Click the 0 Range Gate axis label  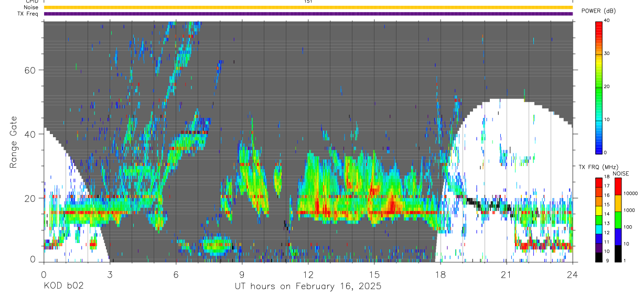(33, 260)
